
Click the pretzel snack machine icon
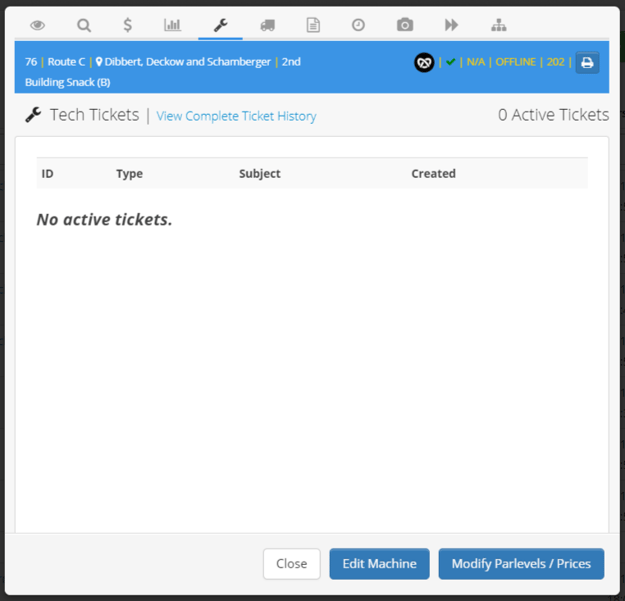pyautogui.click(x=424, y=63)
